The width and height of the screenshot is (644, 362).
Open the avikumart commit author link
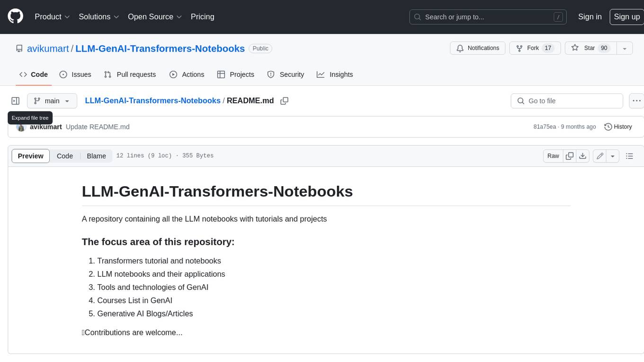46,127
